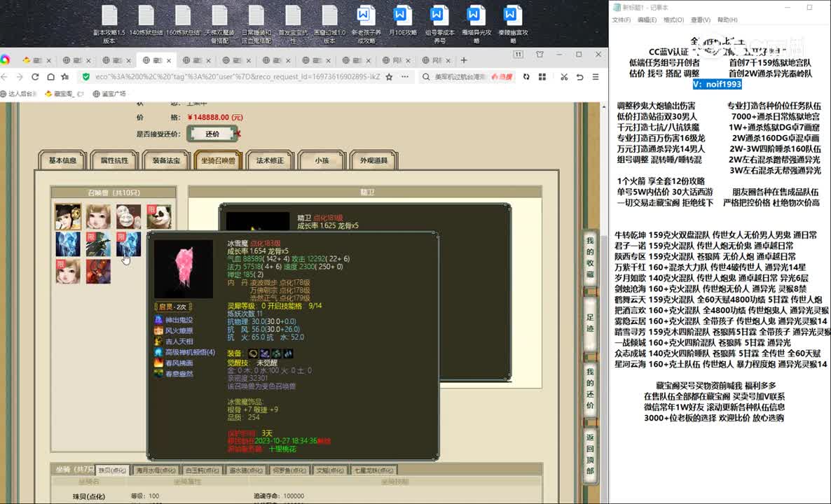
Task: Select the 七星龙蛛(点化) mount tab
Action: point(373,470)
